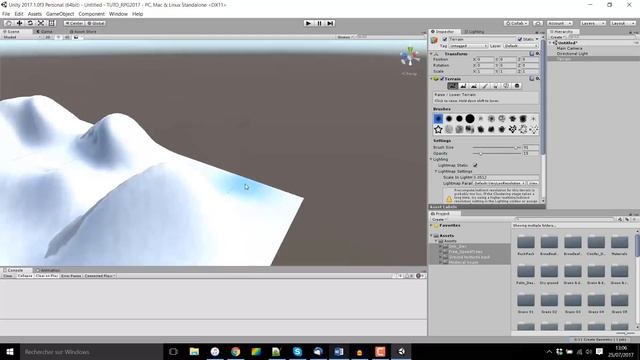Toggle the Terrain object active checkbox
The image size is (640, 360).
coord(445,39)
